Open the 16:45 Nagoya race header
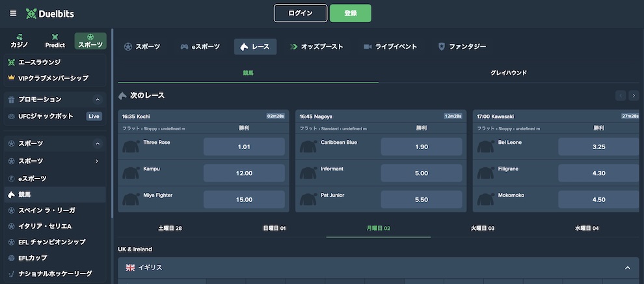This screenshot has width=644, height=284. coord(381,117)
